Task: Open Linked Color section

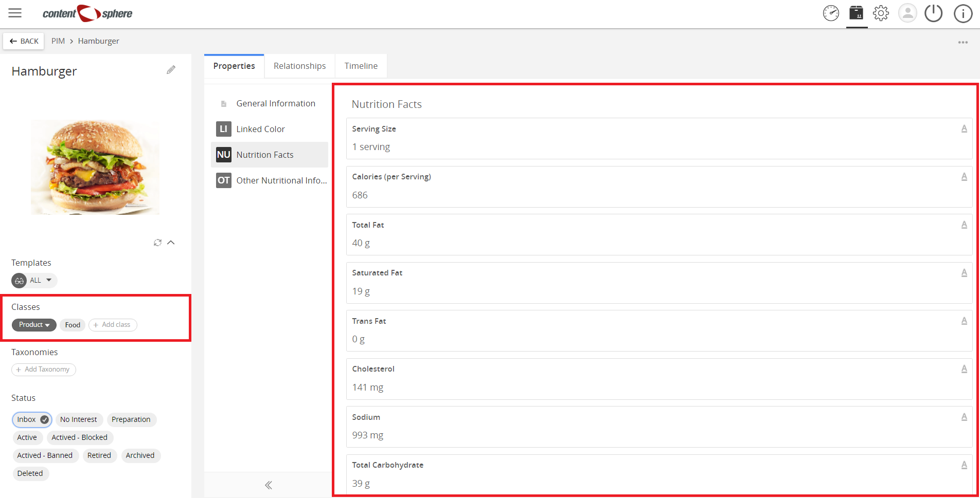Action: pyautogui.click(x=270, y=129)
